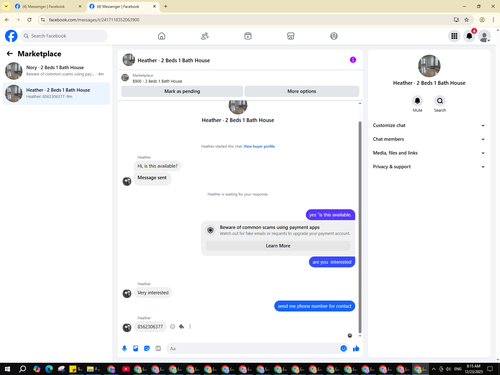Open the View buyer profile link

pyautogui.click(x=259, y=146)
